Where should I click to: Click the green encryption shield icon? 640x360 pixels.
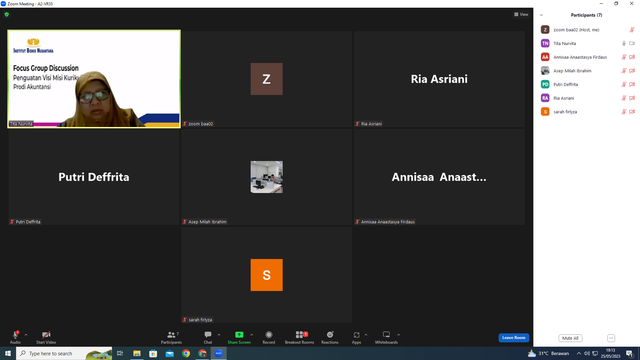[x=7, y=14]
